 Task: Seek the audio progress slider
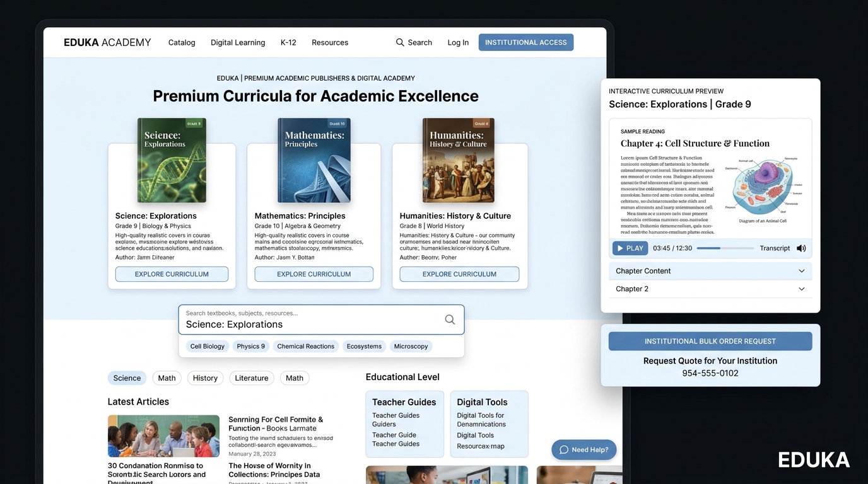click(x=725, y=248)
